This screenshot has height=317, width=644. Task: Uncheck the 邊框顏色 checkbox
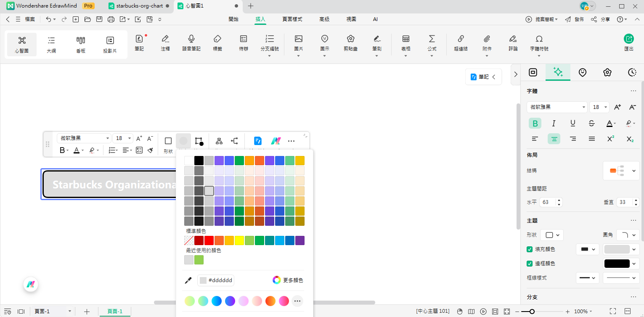click(x=530, y=264)
